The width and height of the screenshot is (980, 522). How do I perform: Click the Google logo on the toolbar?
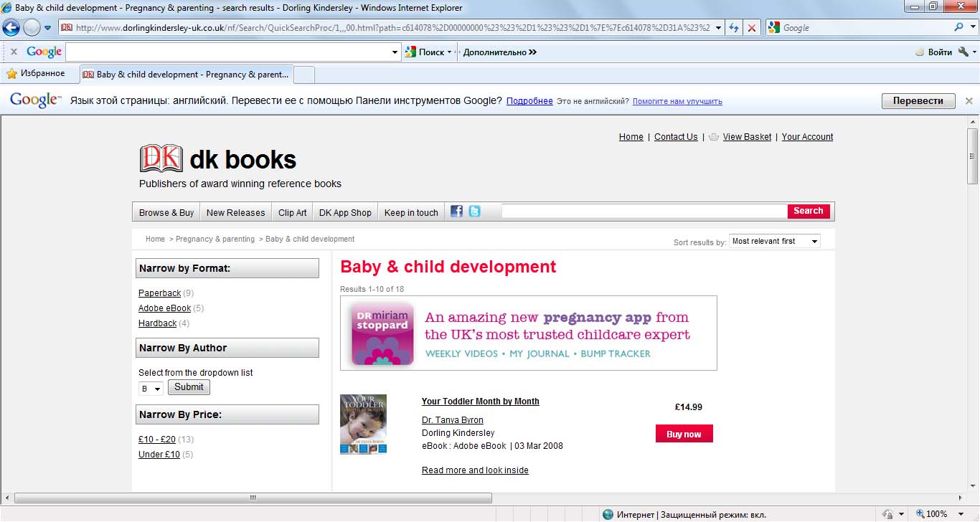44,52
